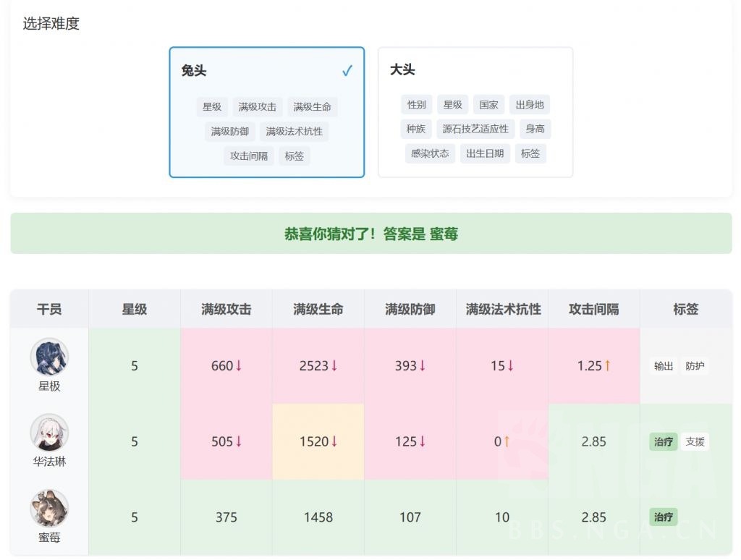The image size is (741, 560).
Task: Click the 华法琳 operator avatar
Action: pos(48,433)
